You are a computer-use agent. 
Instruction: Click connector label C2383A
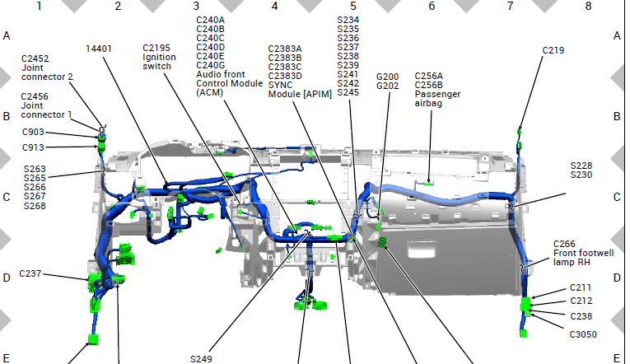pyautogui.click(x=285, y=49)
